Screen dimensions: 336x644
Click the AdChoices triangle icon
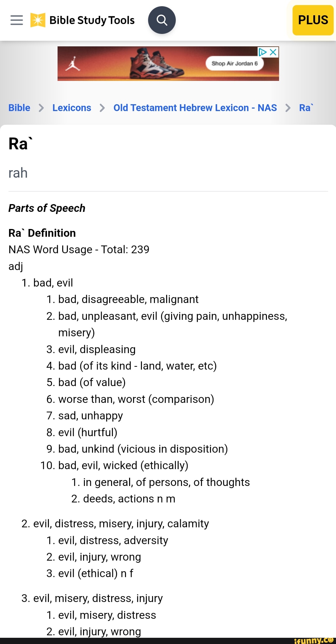pos(263,52)
